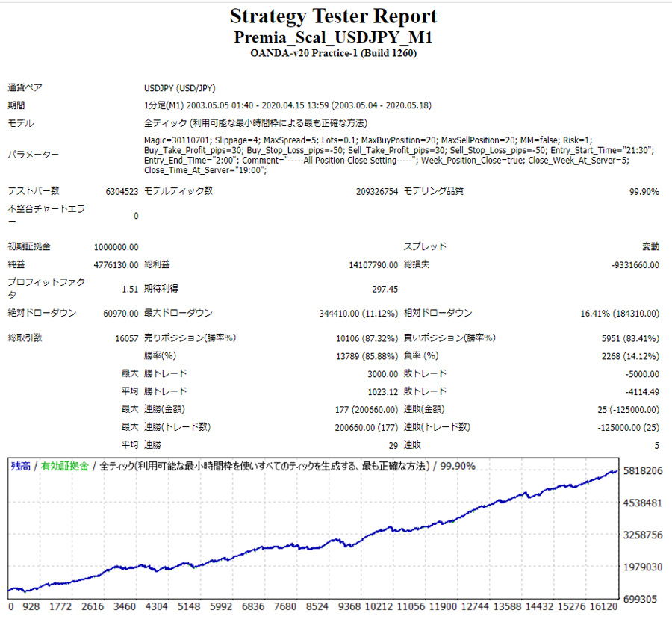Image resolution: width=672 pixels, height=619 pixels.
Task: Click absolute drawdown value 60970.00
Action: [121, 314]
